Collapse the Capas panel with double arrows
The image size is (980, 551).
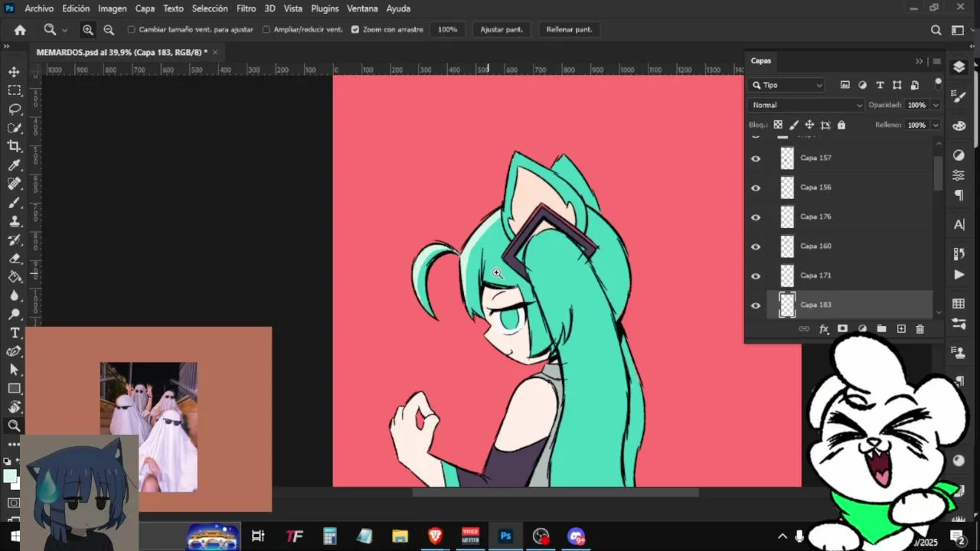point(919,61)
